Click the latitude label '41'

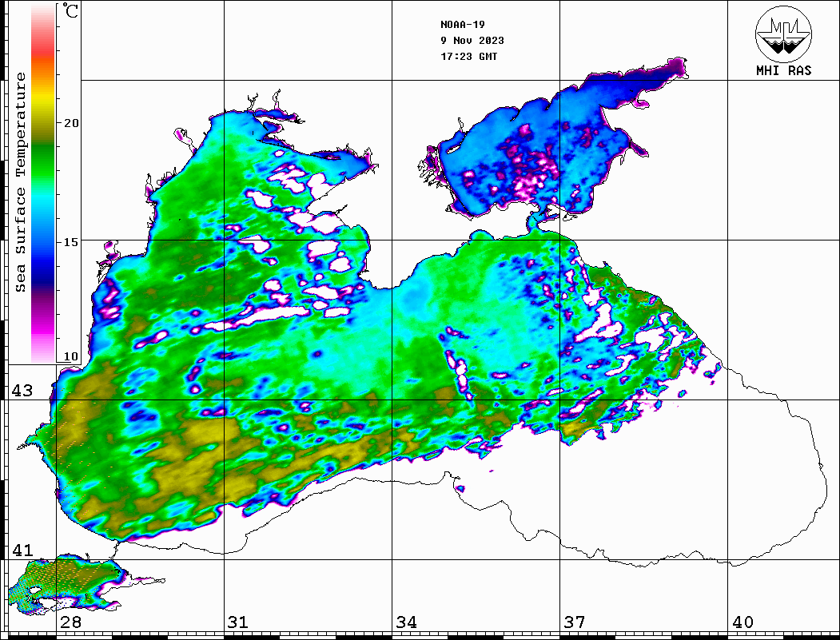point(22,551)
